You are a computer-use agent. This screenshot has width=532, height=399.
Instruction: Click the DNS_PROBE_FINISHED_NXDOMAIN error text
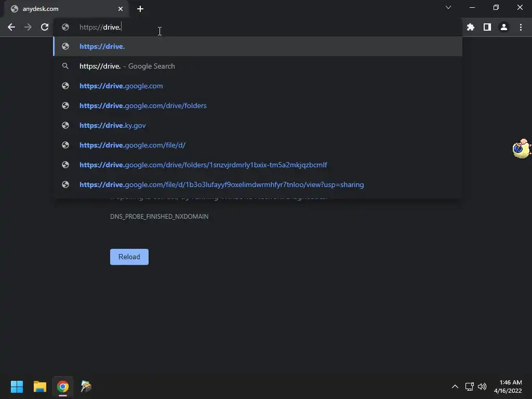159,217
